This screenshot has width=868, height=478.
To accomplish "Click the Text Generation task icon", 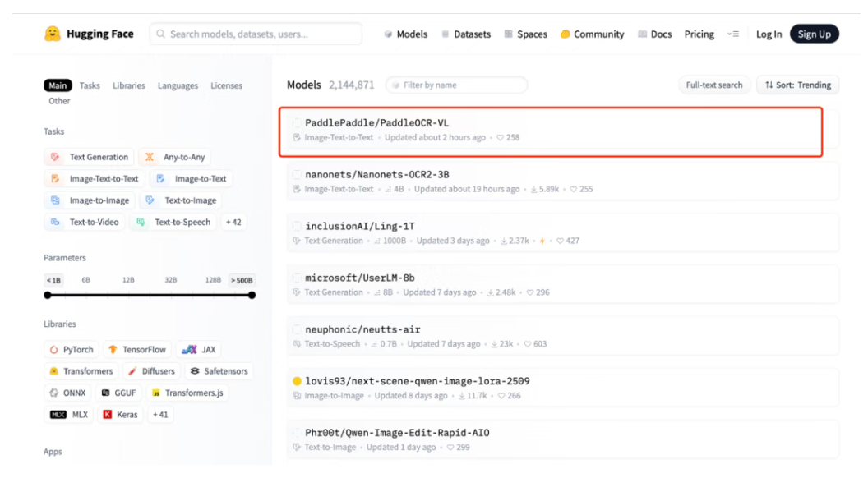I will tap(55, 157).
